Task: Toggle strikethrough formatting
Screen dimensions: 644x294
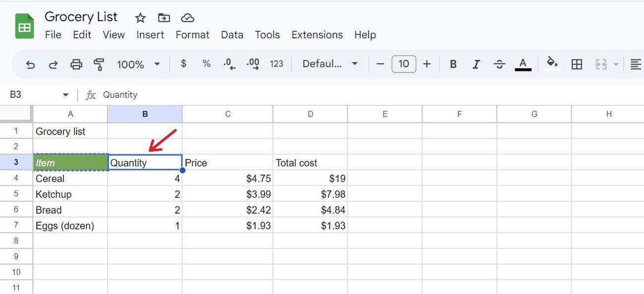Action: (499, 64)
